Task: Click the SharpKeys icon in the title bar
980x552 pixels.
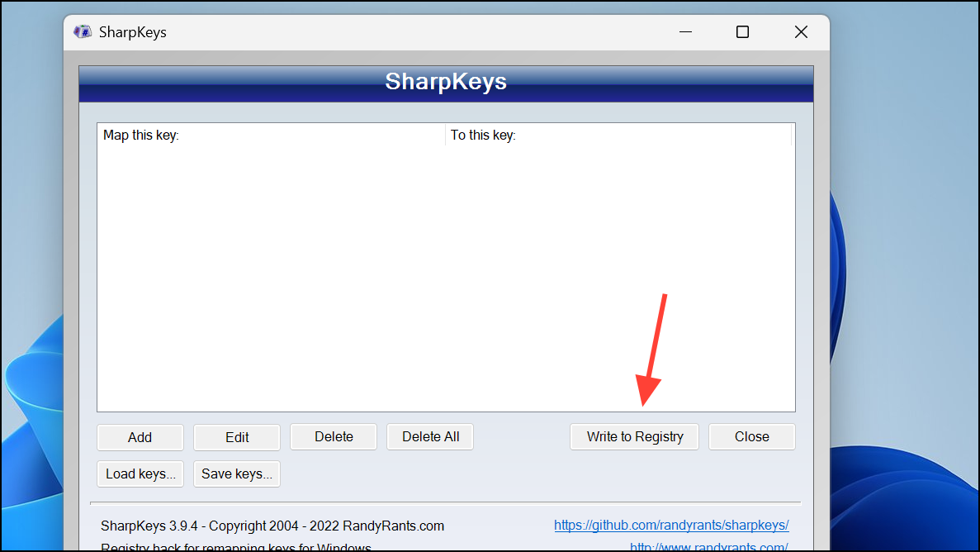Action: [x=81, y=31]
